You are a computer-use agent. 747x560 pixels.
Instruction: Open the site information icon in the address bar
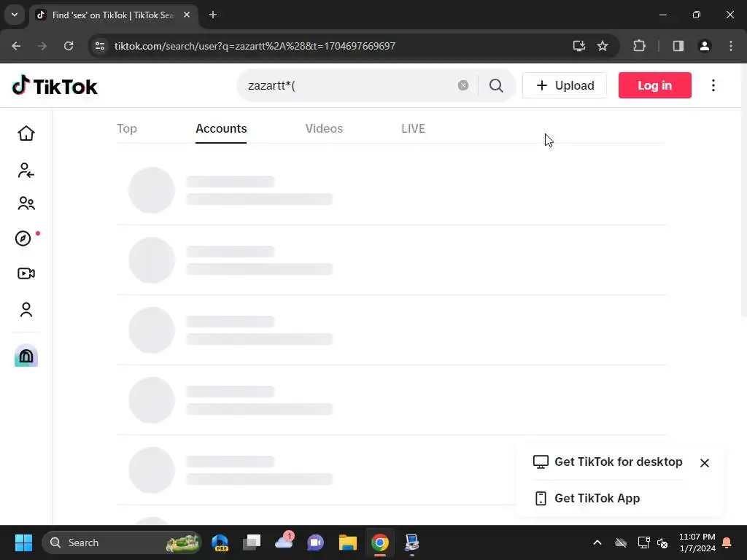[x=100, y=46]
